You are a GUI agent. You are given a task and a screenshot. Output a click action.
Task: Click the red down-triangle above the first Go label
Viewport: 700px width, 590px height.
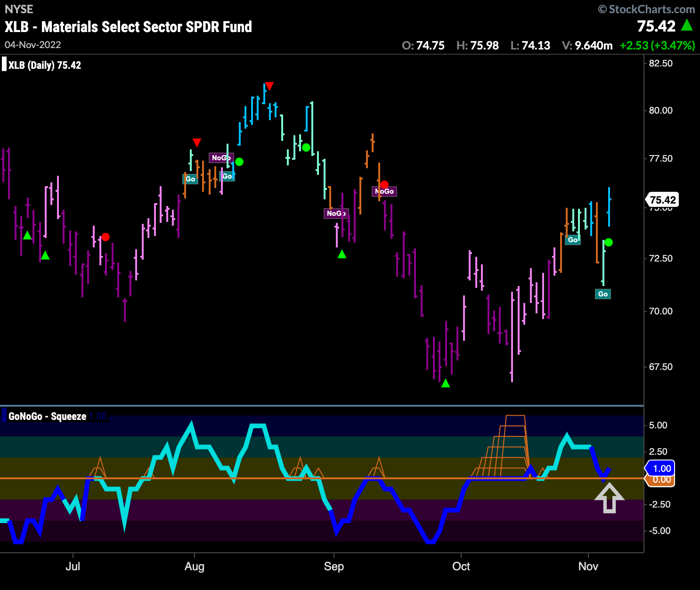pos(197,142)
